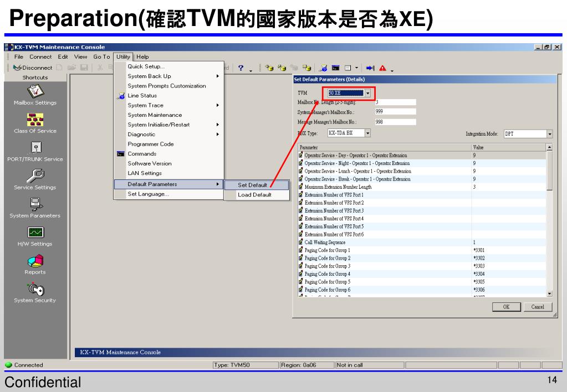Open Class Of Service shortcut

[35, 123]
